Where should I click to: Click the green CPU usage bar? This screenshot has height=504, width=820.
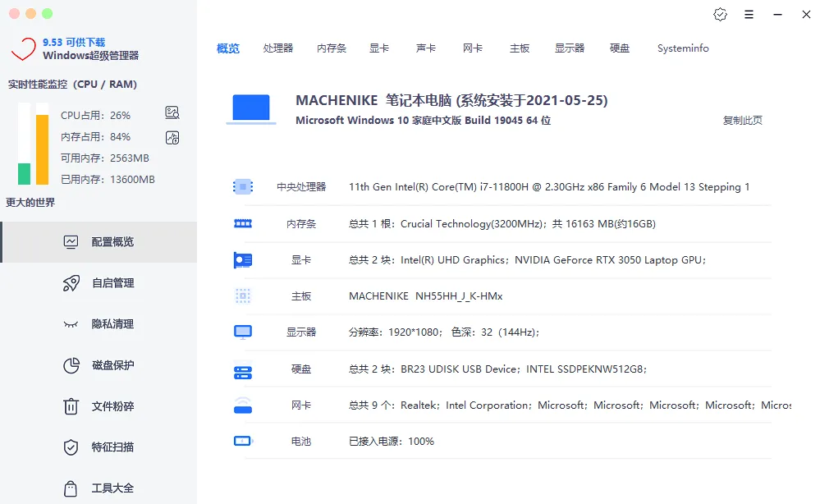pos(24,174)
